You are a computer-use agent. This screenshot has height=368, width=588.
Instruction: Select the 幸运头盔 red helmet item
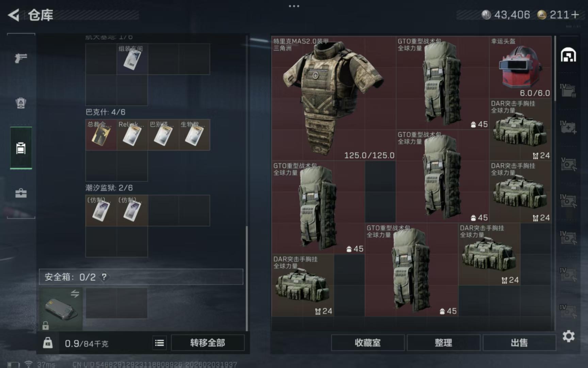(520, 67)
